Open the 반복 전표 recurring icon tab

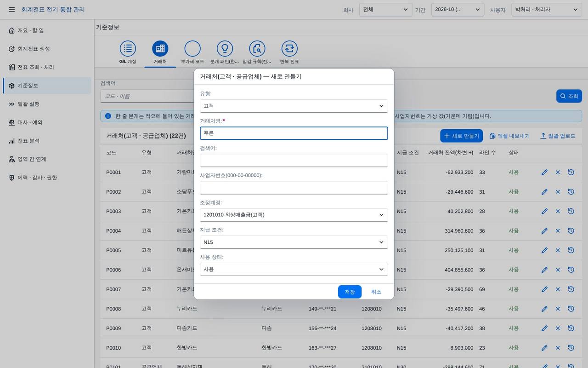click(x=289, y=52)
